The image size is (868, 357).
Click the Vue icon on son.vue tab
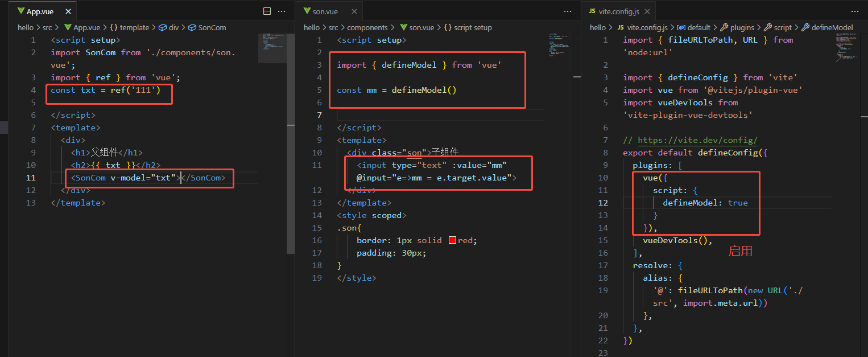(x=307, y=11)
